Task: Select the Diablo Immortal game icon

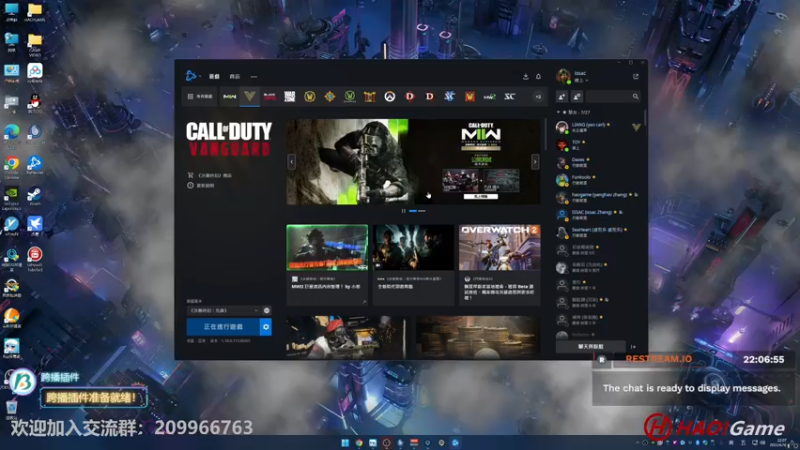Action: pos(369,96)
